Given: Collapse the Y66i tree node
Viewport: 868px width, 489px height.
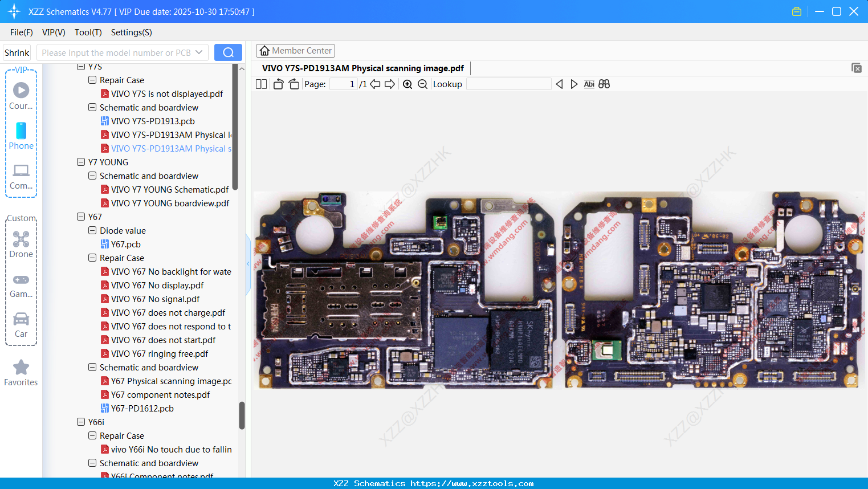Looking at the screenshot, I should [x=81, y=422].
